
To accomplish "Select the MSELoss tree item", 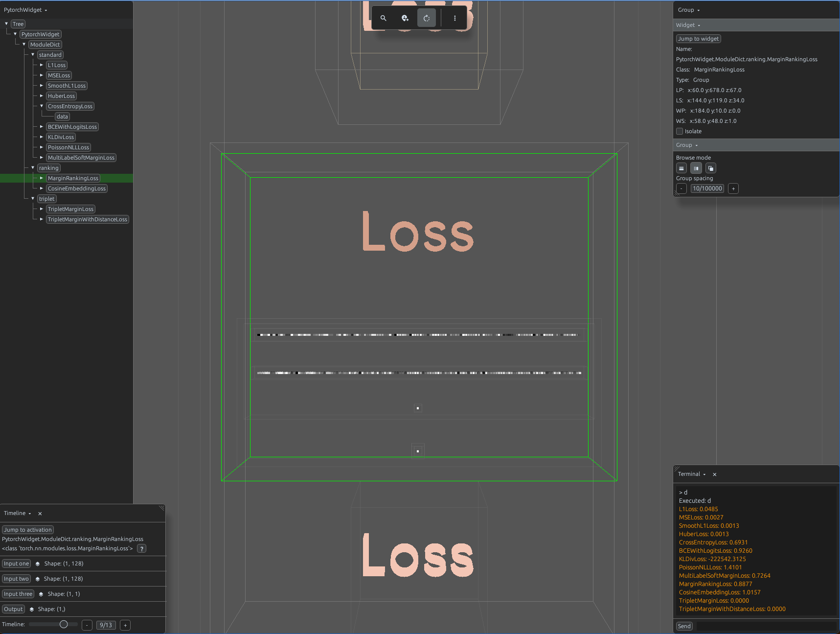I will coord(59,75).
